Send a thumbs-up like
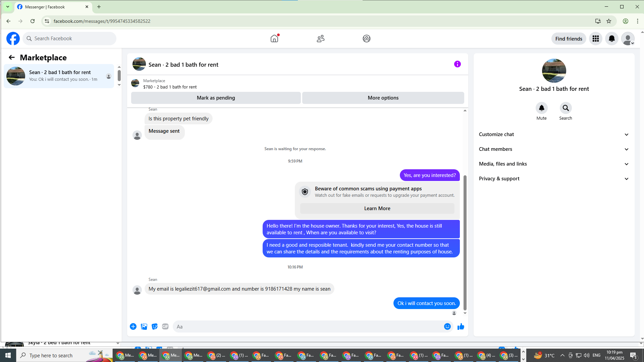644x362 pixels. coord(461,326)
